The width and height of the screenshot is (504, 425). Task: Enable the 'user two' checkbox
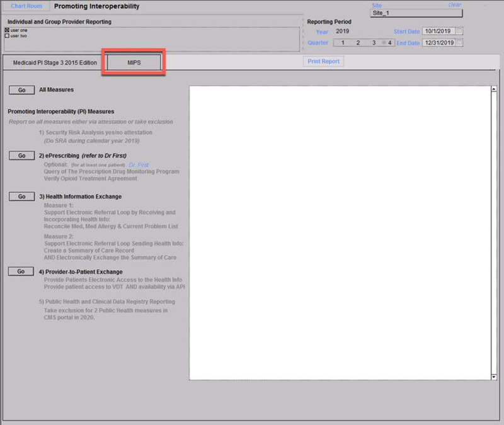point(7,36)
